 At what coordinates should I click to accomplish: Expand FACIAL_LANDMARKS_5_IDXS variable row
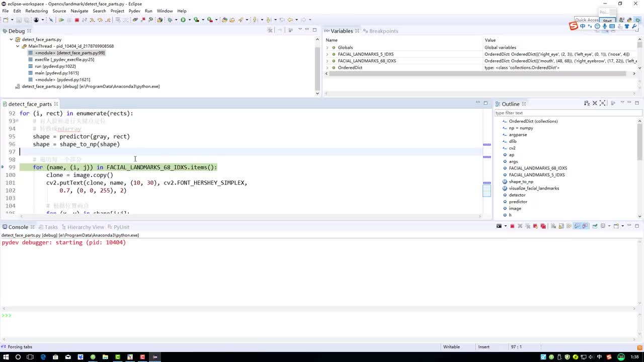328,54
